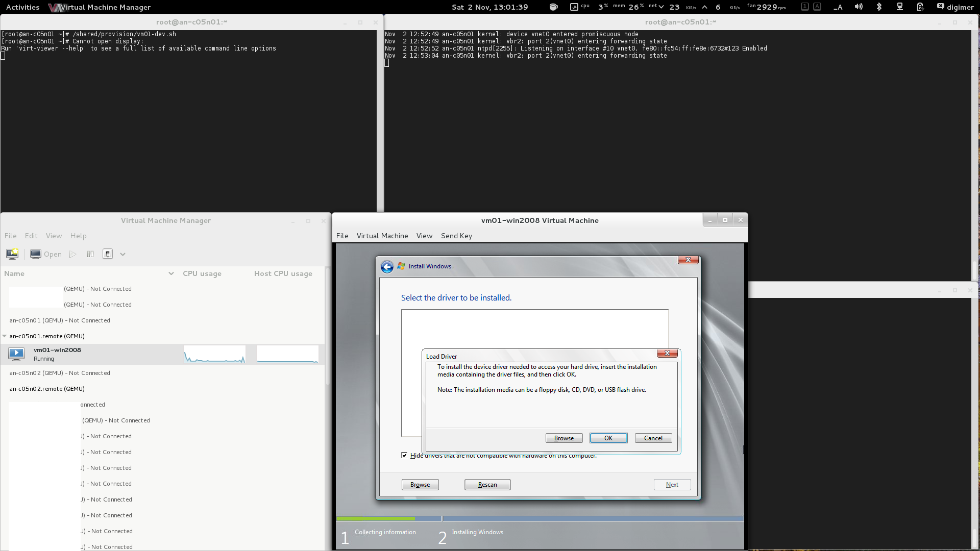Open View menu in vm01-win2008 window
This screenshot has width=980, height=551.
point(424,236)
